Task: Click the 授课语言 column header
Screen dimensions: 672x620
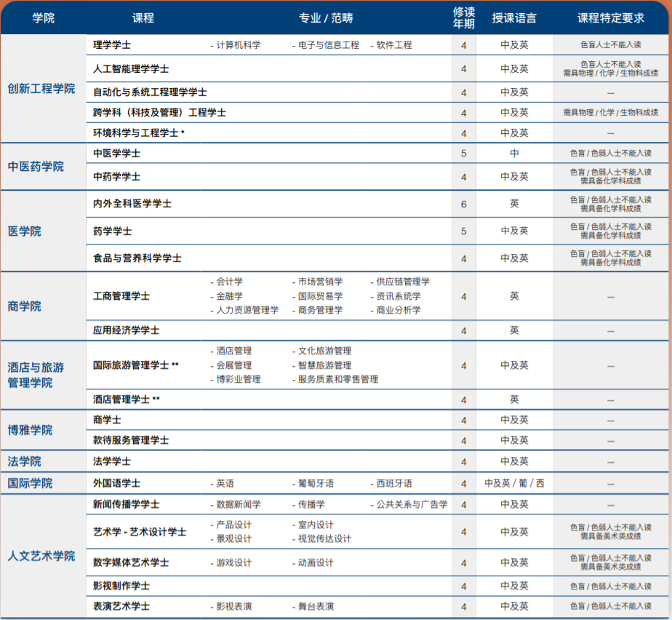Action: coord(514,18)
